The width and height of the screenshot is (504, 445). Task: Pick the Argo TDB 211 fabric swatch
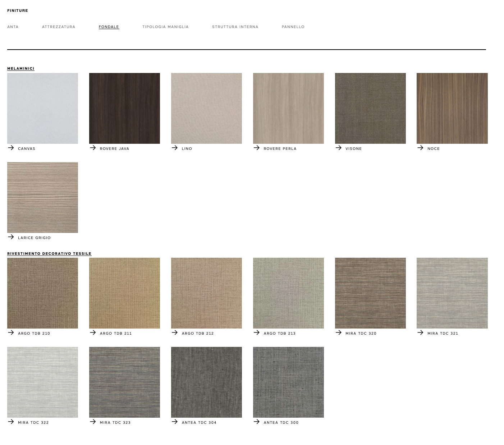click(124, 293)
